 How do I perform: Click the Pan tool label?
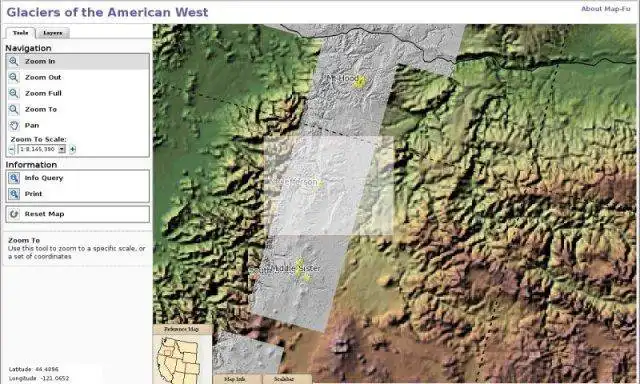32,125
